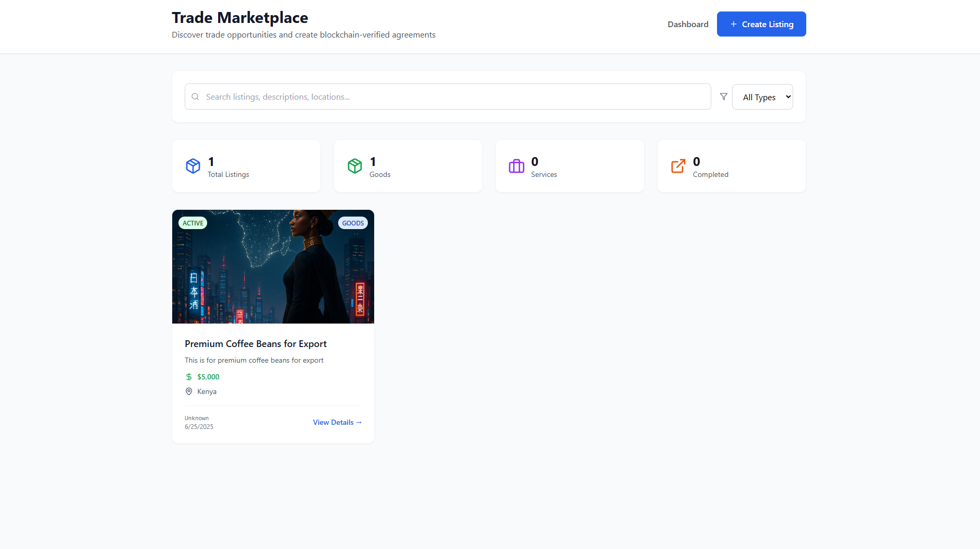Select the Unknown seller text
This screenshot has width=980, height=549.
click(x=197, y=418)
